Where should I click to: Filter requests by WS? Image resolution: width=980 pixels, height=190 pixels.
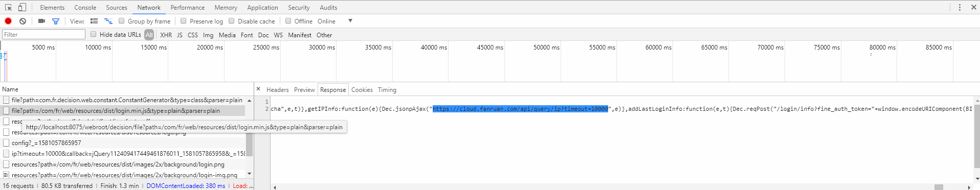click(x=278, y=35)
